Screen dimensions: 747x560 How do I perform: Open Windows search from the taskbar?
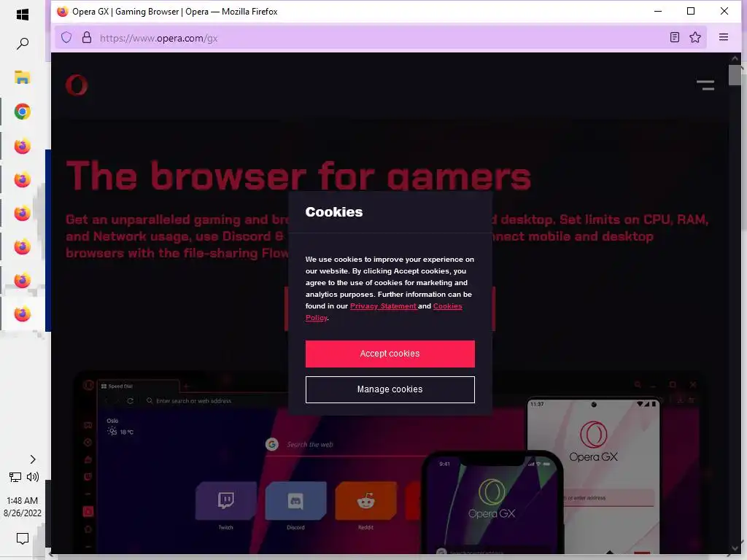pos(23,44)
